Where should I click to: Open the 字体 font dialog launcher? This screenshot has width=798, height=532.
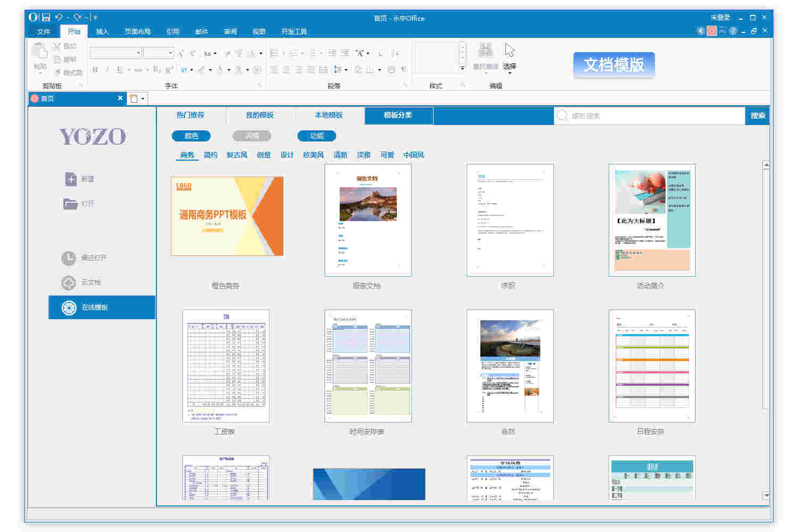[260, 85]
